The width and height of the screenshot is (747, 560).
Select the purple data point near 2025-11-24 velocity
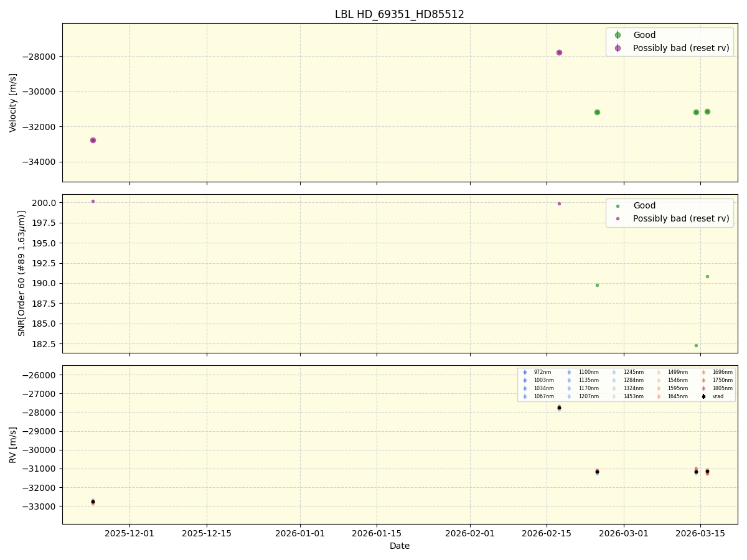coord(93,140)
